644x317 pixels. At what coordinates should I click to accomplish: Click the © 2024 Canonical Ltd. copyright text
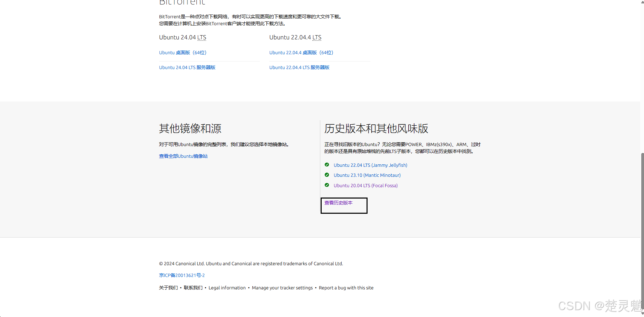[x=251, y=263]
